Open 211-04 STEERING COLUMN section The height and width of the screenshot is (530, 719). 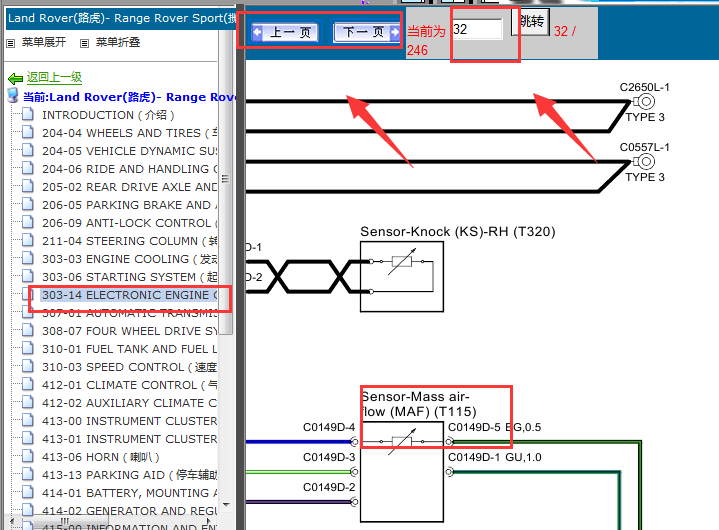[130, 241]
